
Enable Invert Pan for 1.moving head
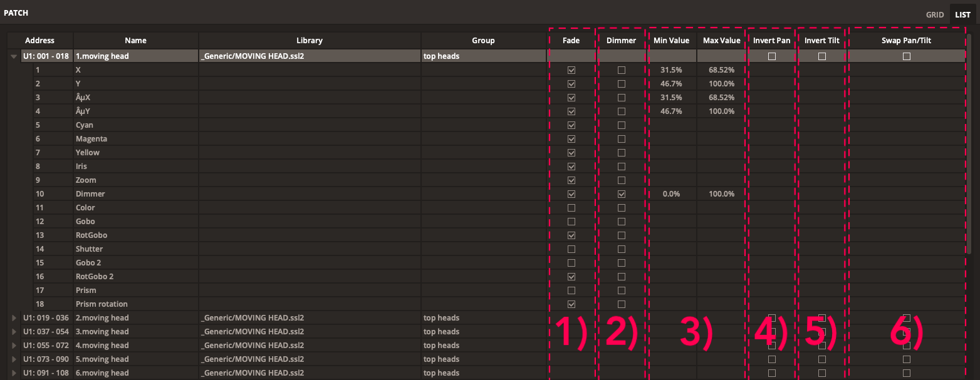point(771,56)
